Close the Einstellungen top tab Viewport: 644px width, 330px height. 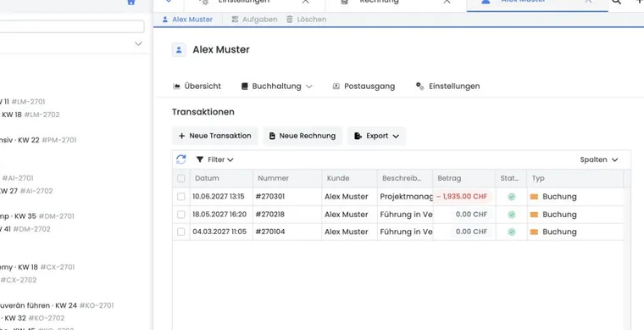coord(306,2)
